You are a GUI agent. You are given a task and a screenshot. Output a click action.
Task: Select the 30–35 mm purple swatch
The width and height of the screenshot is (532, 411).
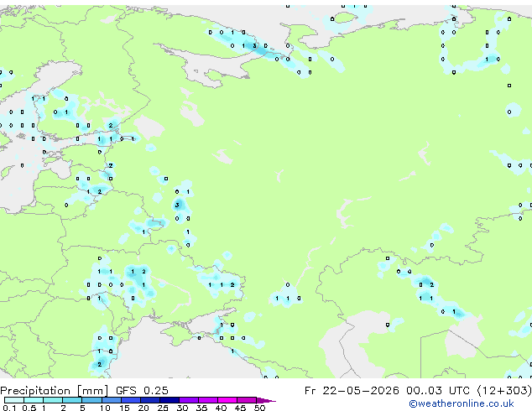(189, 400)
